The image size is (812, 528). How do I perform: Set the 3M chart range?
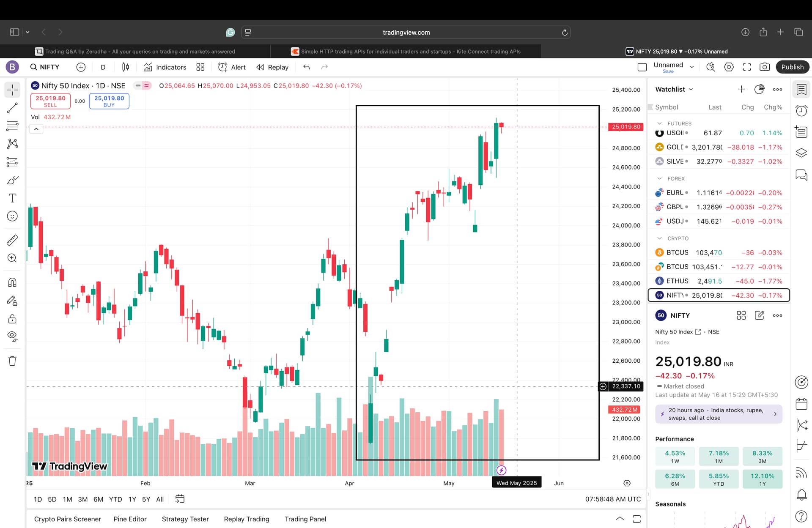(x=83, y=499)
